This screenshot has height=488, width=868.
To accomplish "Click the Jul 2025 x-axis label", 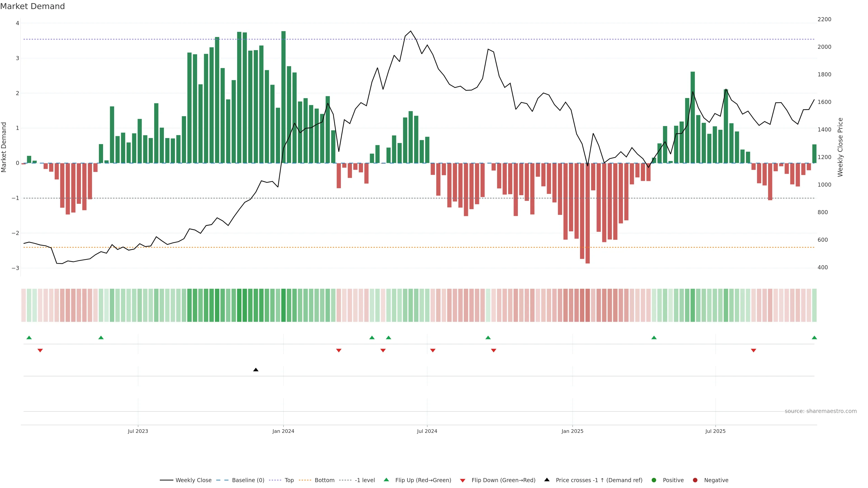I will tap(715, 431).
